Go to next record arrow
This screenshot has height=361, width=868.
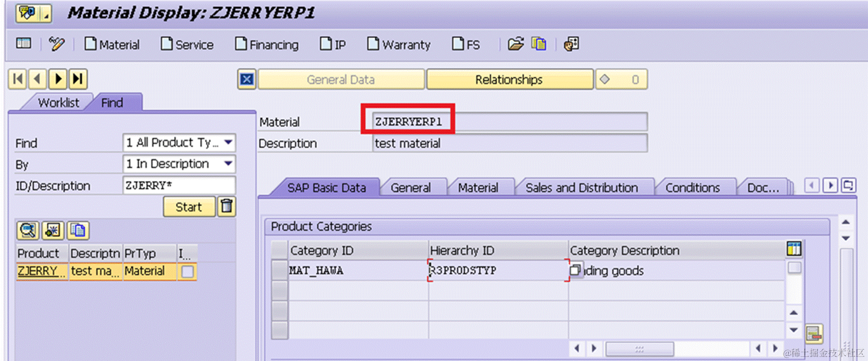(58, 79)
